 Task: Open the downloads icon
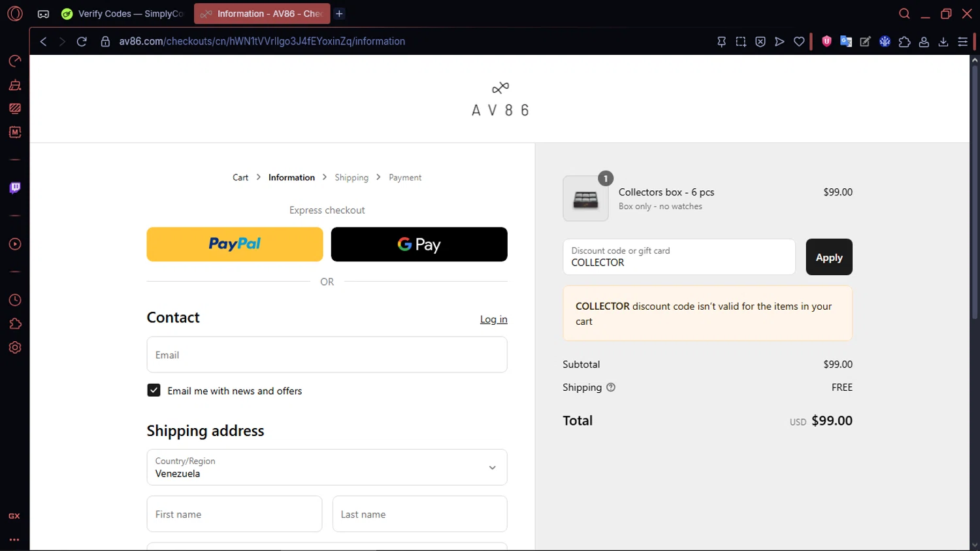(x=943, y=41)
